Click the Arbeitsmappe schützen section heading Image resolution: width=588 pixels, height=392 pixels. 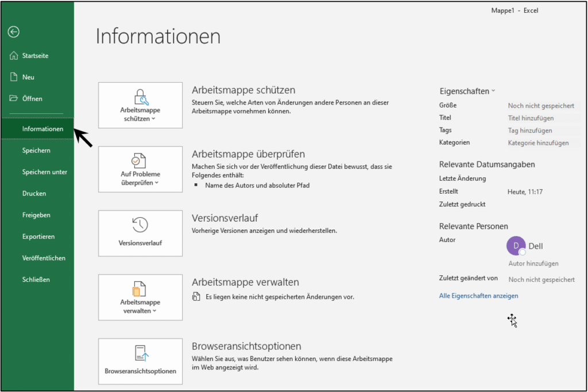[x=243, y=90]
